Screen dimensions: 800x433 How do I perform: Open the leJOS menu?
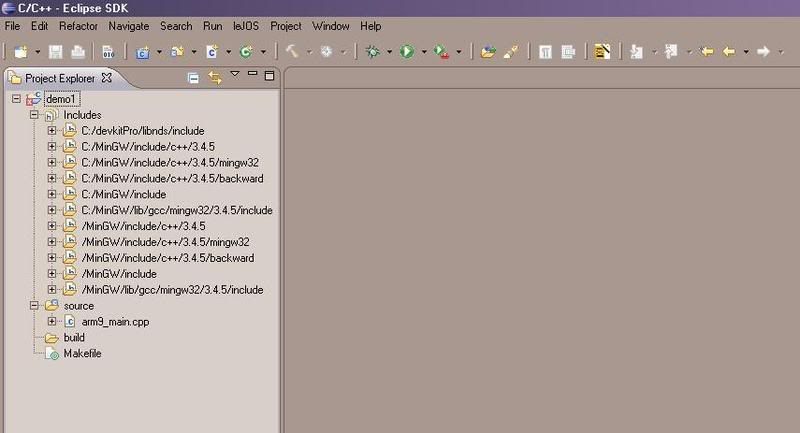pyautogui.click(x=246, y=26)
